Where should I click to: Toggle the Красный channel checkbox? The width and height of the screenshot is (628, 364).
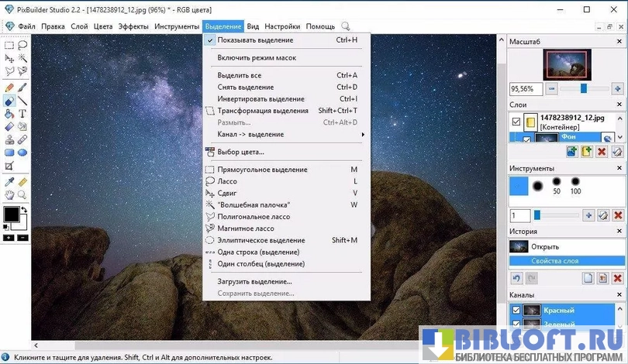pos(516,311)
